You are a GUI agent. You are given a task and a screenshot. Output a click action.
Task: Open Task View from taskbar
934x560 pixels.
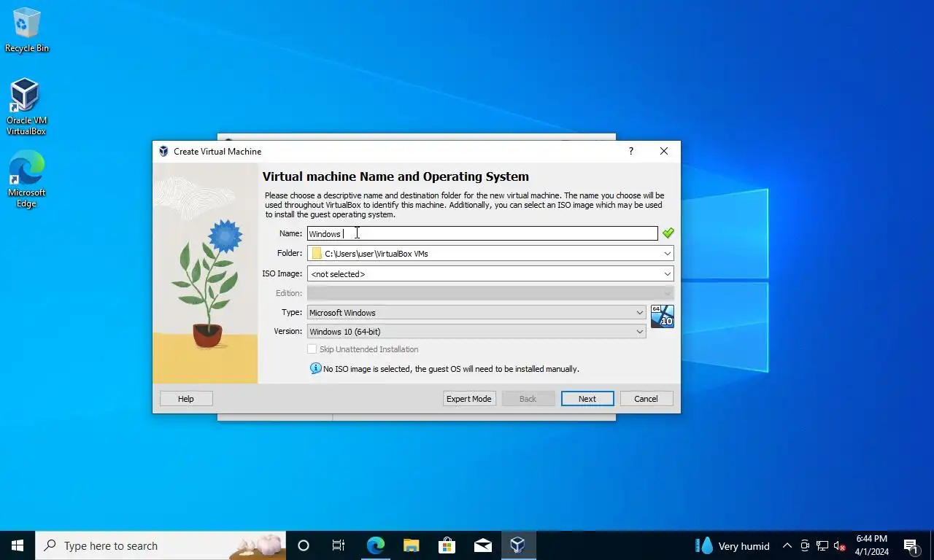click(339, 545)
